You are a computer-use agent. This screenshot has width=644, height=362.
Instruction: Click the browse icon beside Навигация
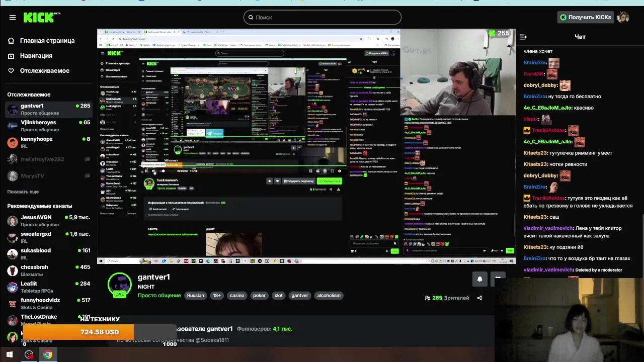coord(11,55)
